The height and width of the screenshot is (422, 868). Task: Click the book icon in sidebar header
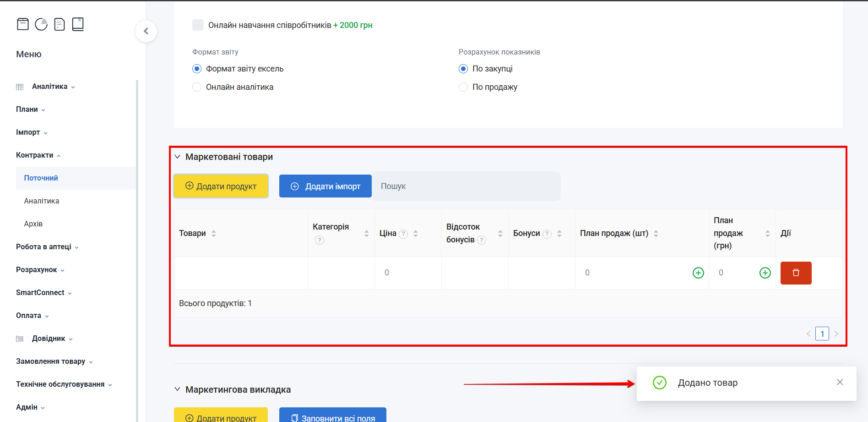(78, 24)
